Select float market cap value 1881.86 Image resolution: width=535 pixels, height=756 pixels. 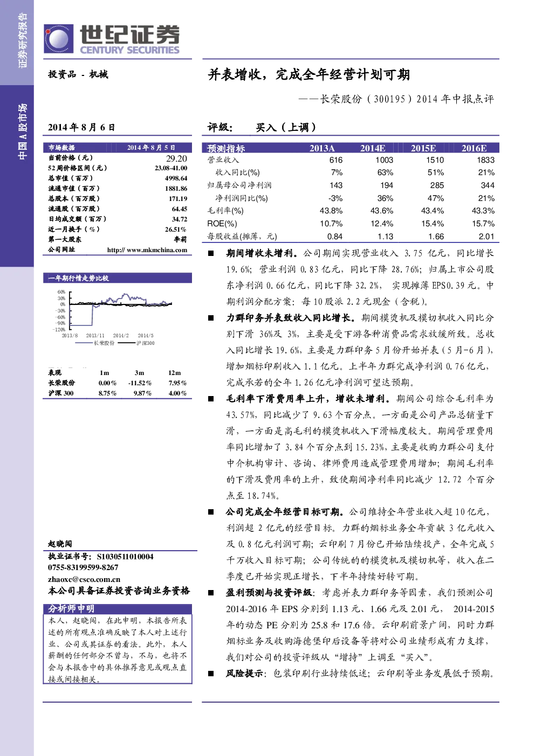[176, 189]
